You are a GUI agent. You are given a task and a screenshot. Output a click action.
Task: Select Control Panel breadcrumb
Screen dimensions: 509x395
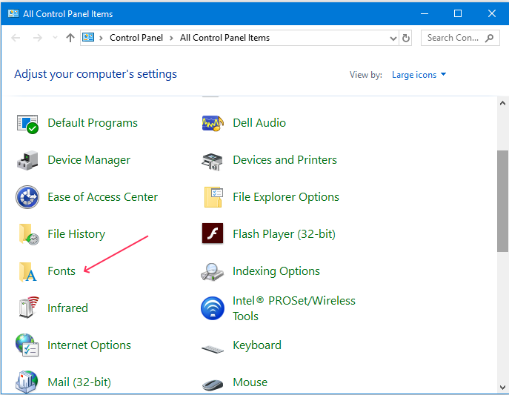(136, 38)
